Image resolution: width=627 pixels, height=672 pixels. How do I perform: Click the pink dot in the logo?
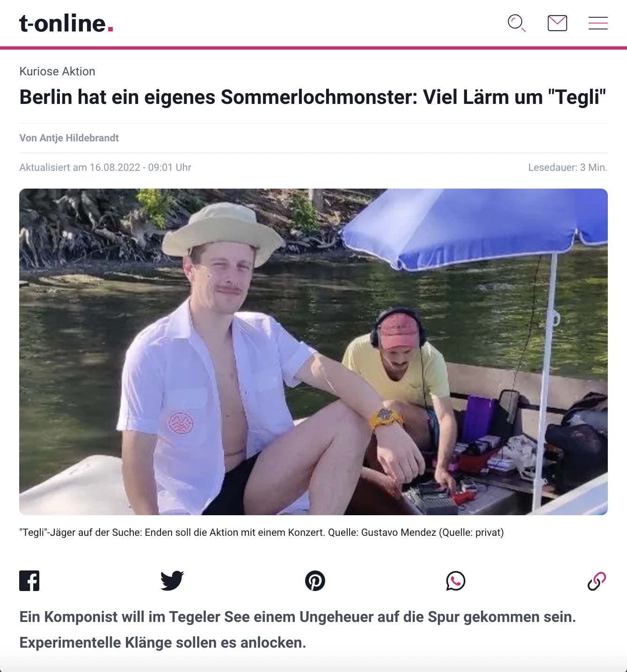click(110, 29)
